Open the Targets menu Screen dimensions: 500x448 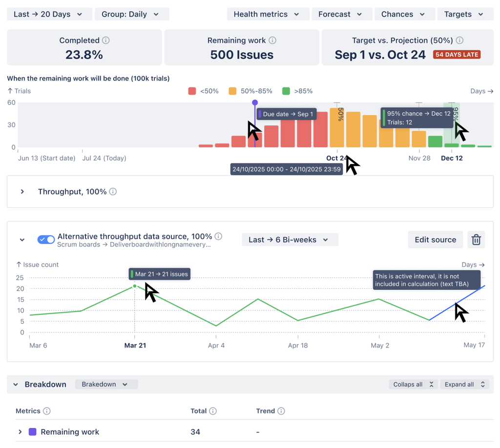(x=465, y=14)
